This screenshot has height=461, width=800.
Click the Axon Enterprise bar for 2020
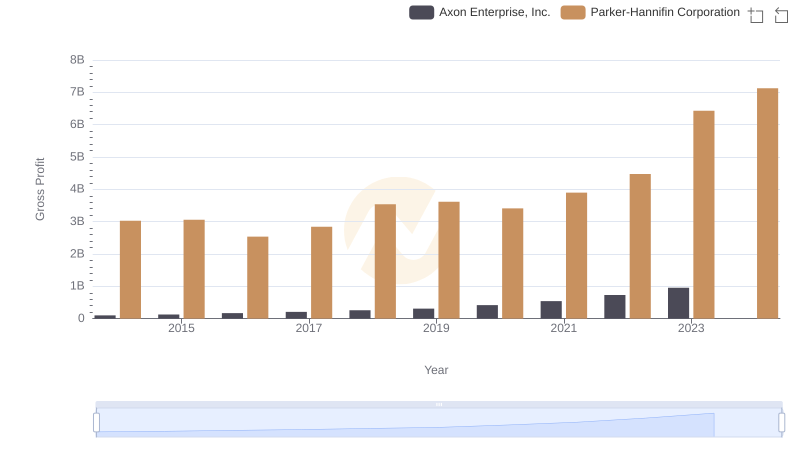coord(487,312)
